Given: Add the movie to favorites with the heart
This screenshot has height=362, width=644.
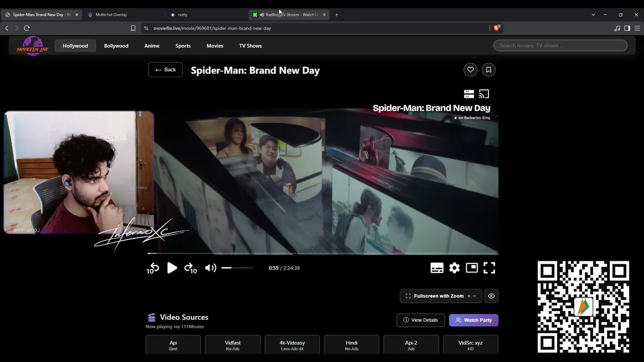Looking at the screenshot, I should [x=470, y=70].
